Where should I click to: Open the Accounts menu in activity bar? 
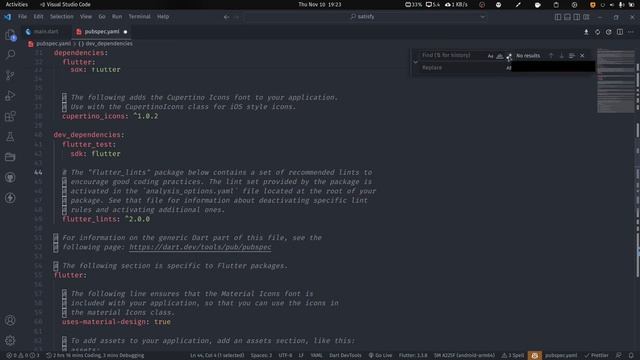click(10, 320)
